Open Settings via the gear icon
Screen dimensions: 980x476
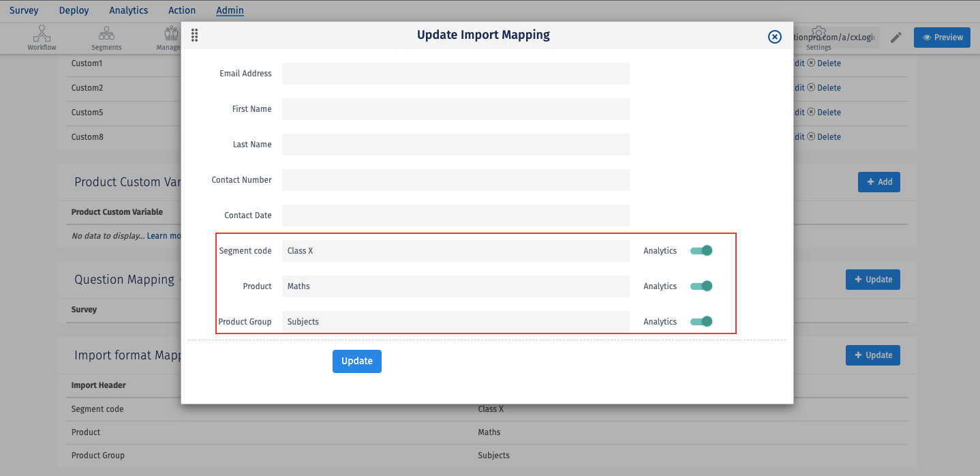(x=818, y=34)
